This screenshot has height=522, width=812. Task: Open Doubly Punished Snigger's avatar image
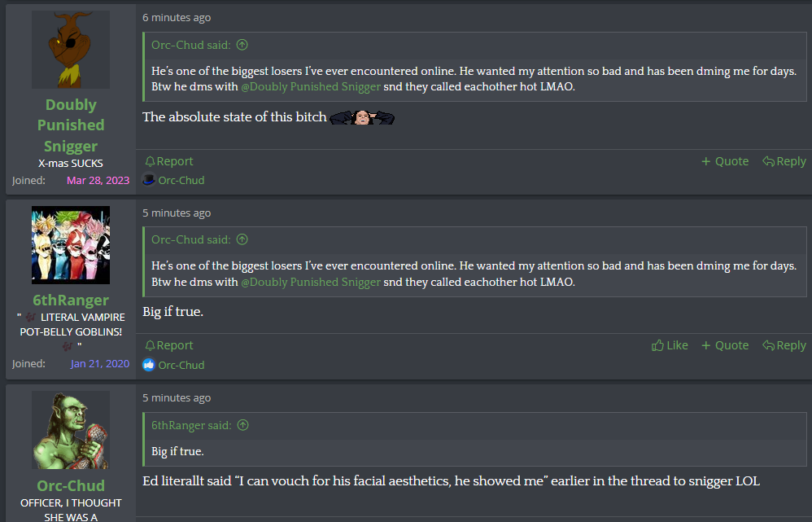point(71,50)
